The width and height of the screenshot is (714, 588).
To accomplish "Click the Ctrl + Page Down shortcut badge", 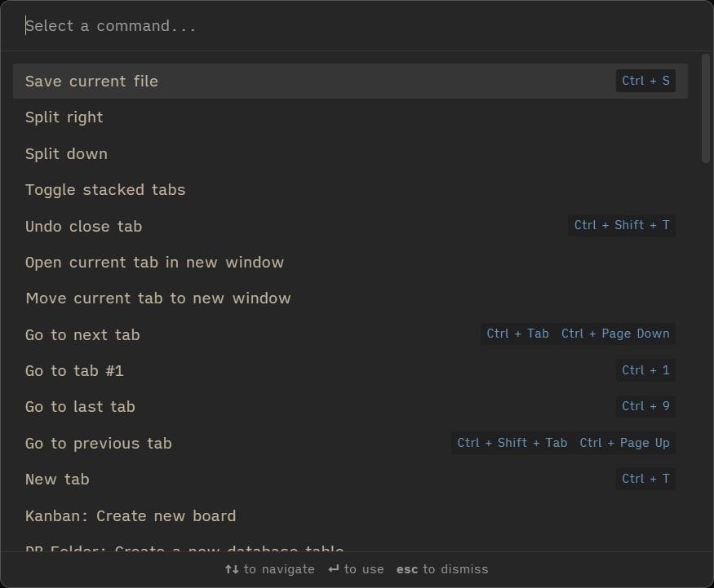I will click(615, 334).
